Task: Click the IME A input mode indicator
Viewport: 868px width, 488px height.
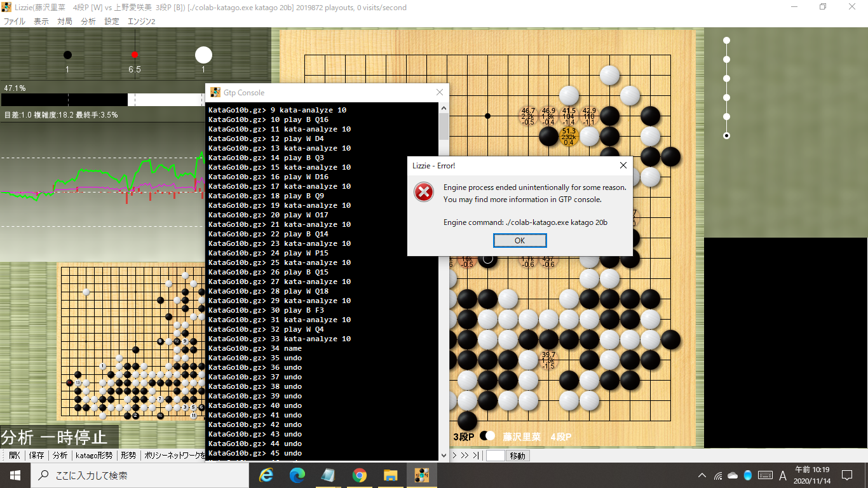Action: (x=783, y=475)
